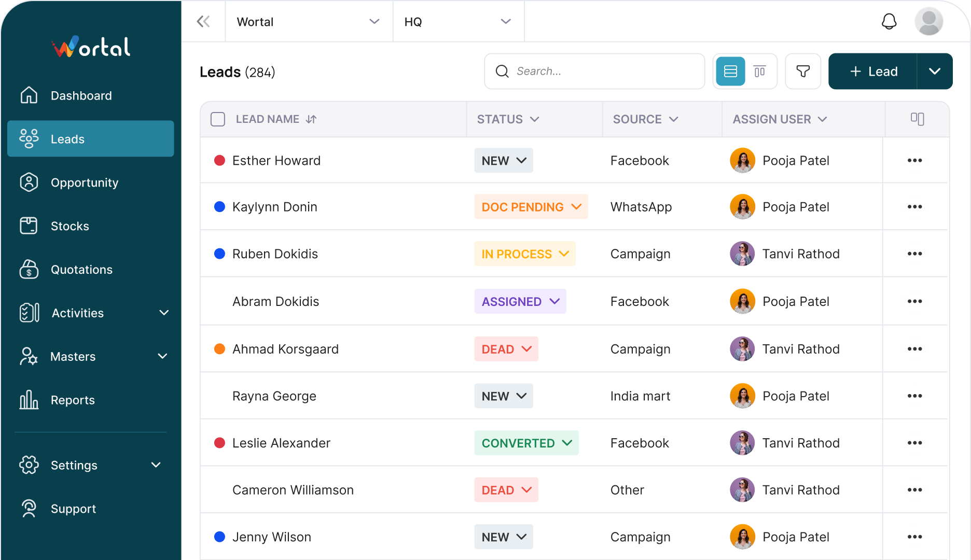Open the filter funnel icon
Image resolution: width=971 pixels, height=560 pixels.
(802, 71)
